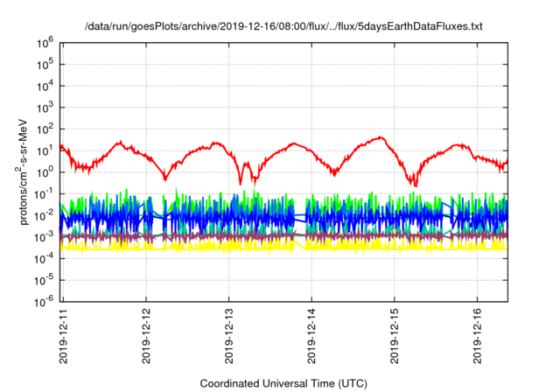Click the '2019-12-12' date label
This screenshot has height=392, width=560.
[x=146, y=337]
